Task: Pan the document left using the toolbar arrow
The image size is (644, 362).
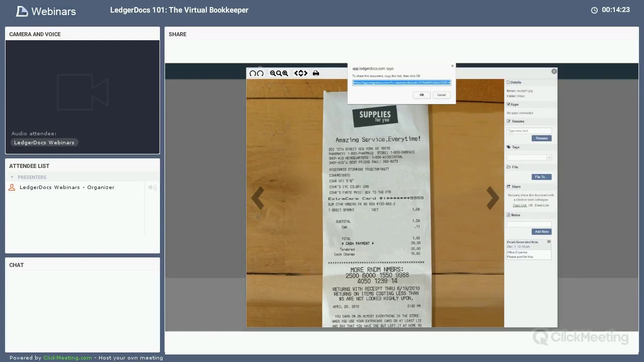Action: (x=297, y=73)
